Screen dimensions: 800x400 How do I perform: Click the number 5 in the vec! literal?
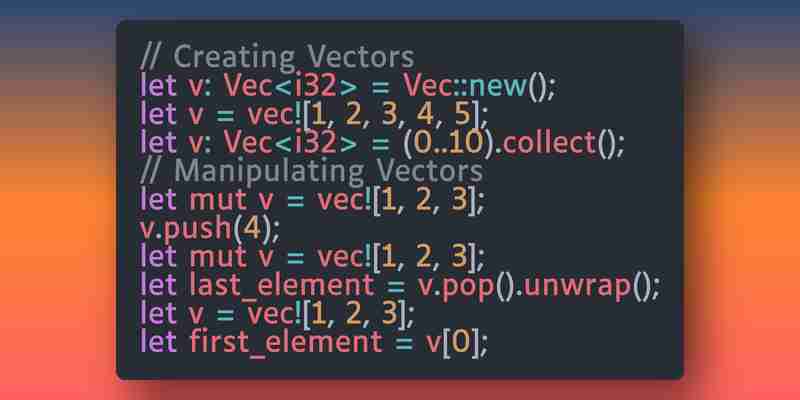point(464,113)
